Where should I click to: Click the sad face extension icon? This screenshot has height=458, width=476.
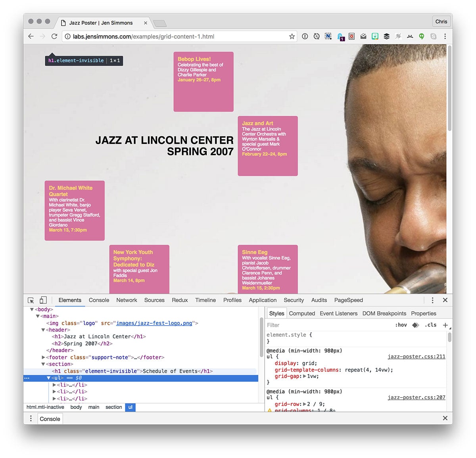[x=410, y=36]
